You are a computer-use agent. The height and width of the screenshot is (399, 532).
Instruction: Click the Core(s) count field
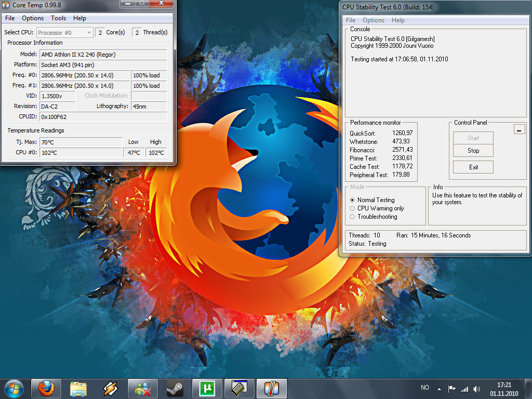click(x=100, y=33)
